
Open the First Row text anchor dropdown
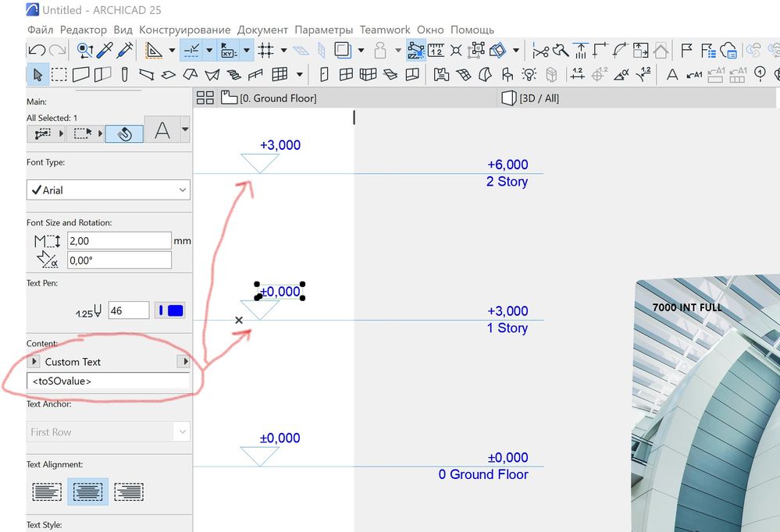coord(109,432)
